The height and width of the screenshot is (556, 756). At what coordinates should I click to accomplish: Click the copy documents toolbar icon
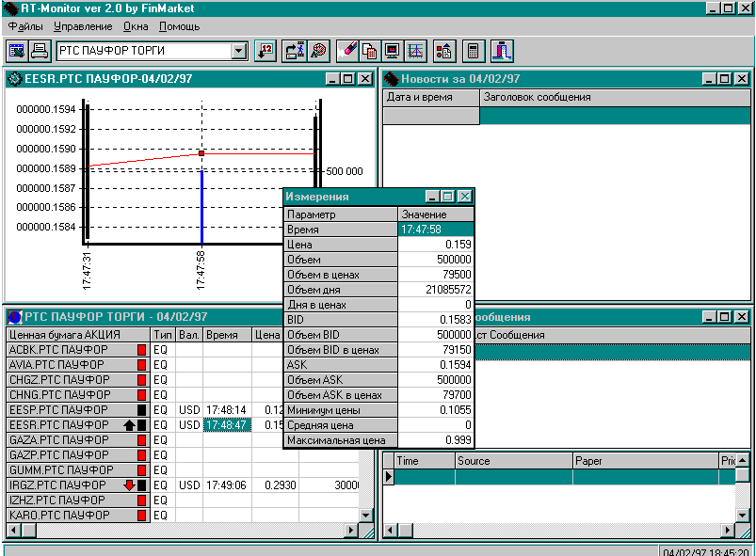[370, 51]
